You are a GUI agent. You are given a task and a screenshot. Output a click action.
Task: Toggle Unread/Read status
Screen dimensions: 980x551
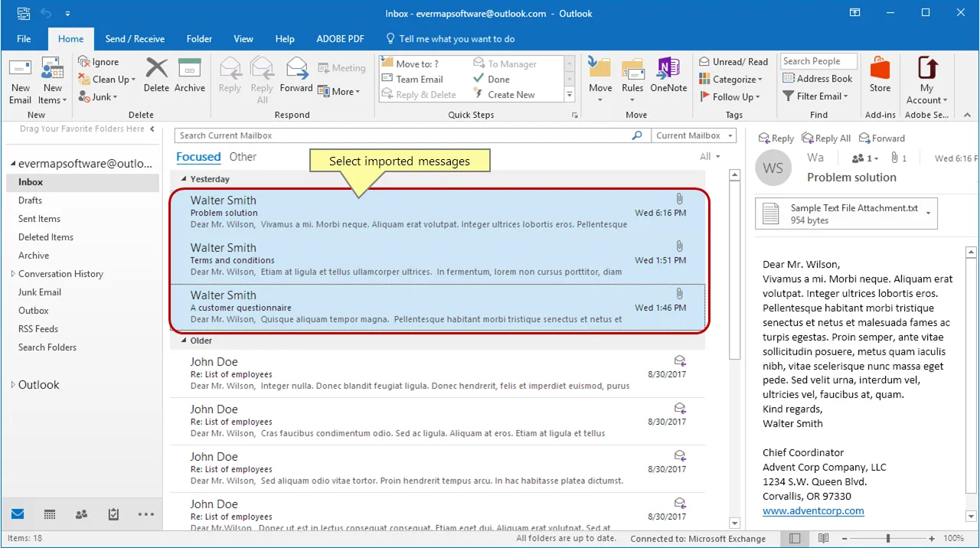733,62
